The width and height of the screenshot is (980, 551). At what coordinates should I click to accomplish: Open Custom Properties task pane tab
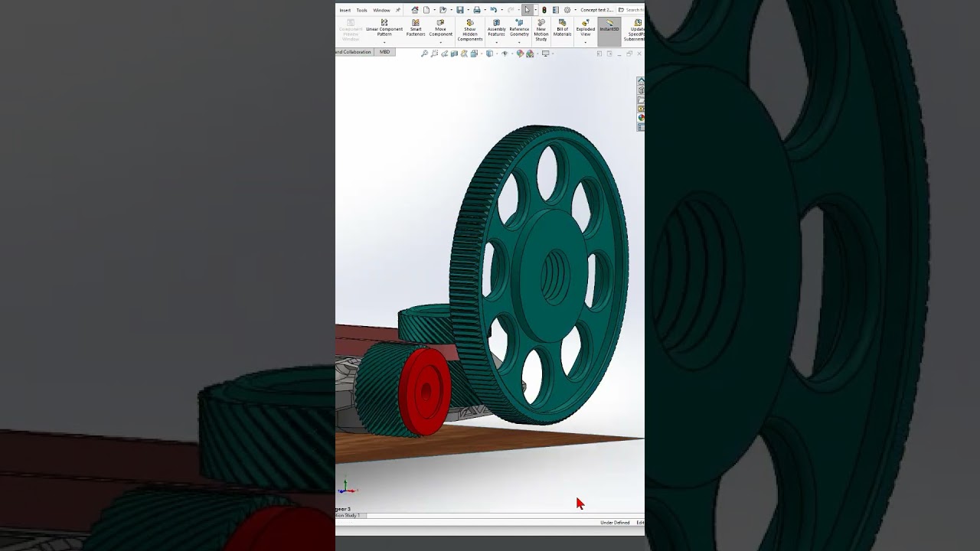click(x=641, y=127)
